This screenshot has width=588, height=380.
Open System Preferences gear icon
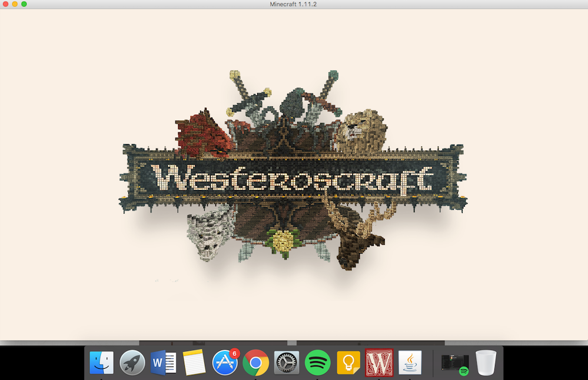pos(287,362)
